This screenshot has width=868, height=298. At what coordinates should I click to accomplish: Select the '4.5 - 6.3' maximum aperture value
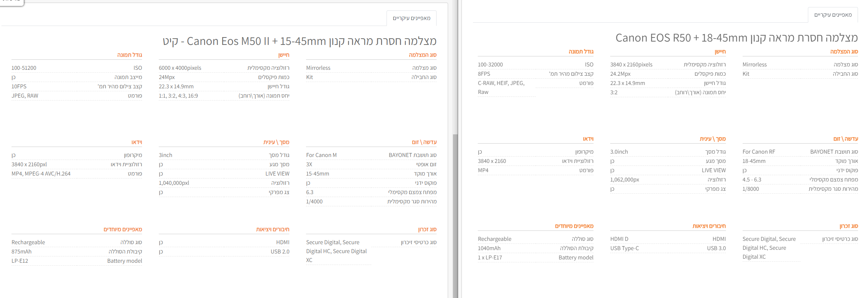click(752, 180)
